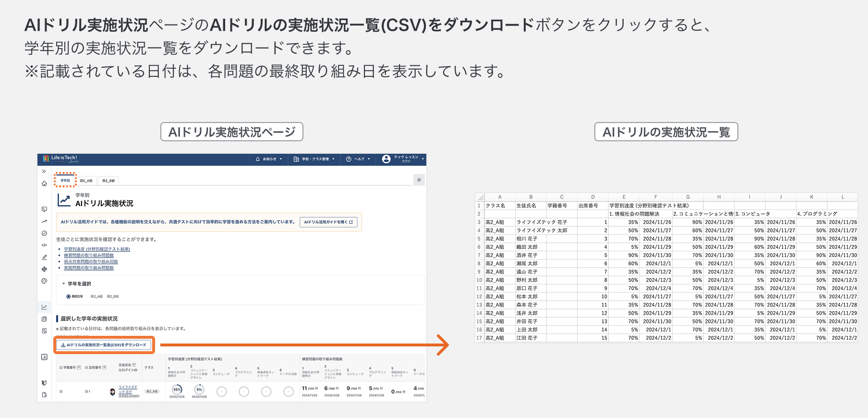
Task: Select spreadsheet column A header
Action: click(500, 197)
